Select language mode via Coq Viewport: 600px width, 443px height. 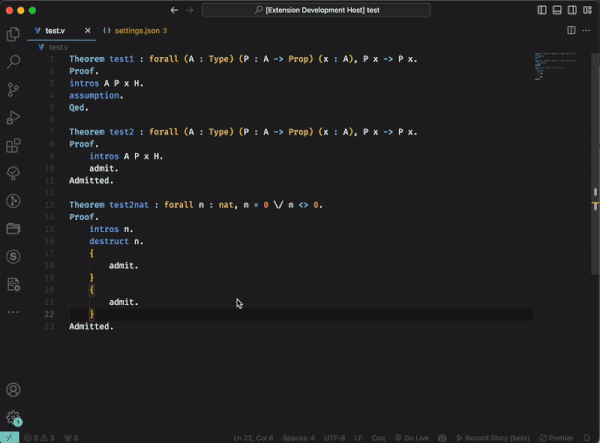(x=378, y=438)
